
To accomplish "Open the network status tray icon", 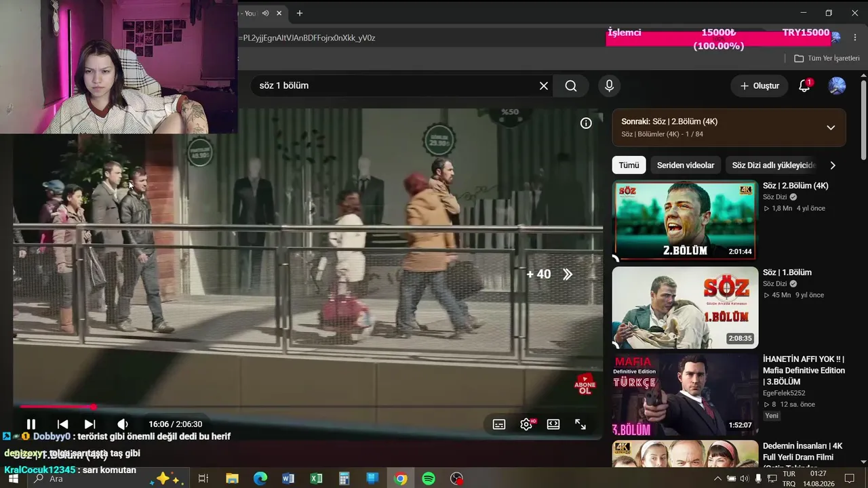I will point(772,479).
